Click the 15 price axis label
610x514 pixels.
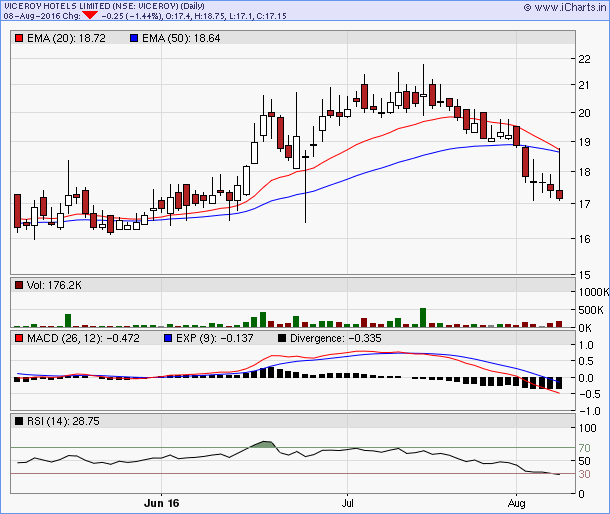[x=584, y=275]
